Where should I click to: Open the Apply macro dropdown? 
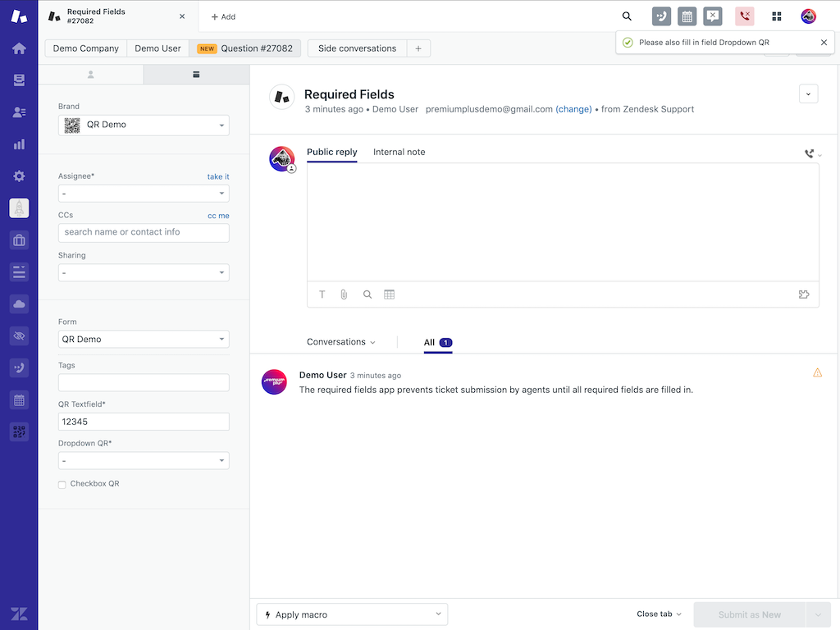[x=352, y=614]
